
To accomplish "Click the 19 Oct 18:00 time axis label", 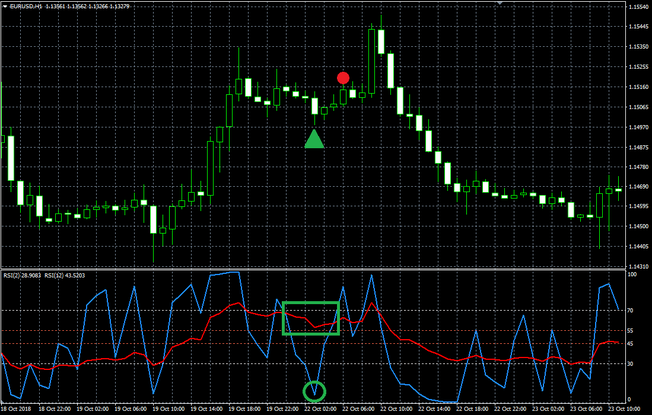I will 245,409.
